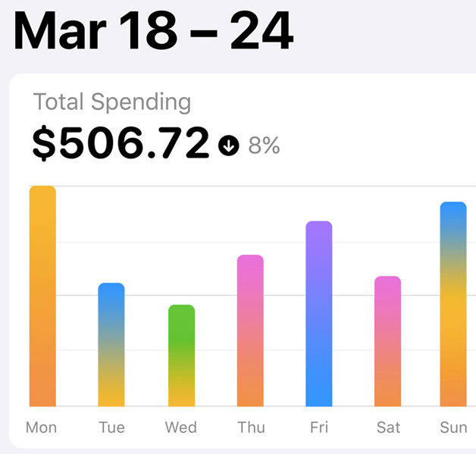This screenshot has width=476, height=454.
Task: Select the Thursday spending bar
Action: point(250,330)
